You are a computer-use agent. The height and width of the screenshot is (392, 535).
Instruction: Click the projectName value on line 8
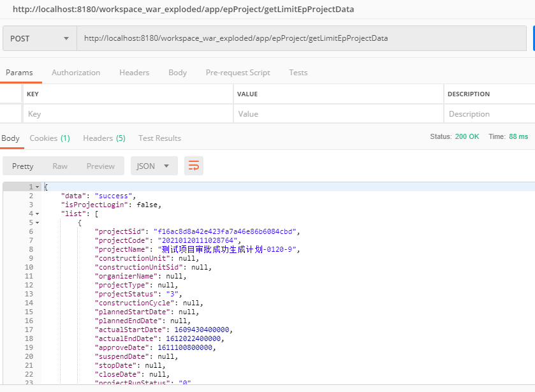227,249
